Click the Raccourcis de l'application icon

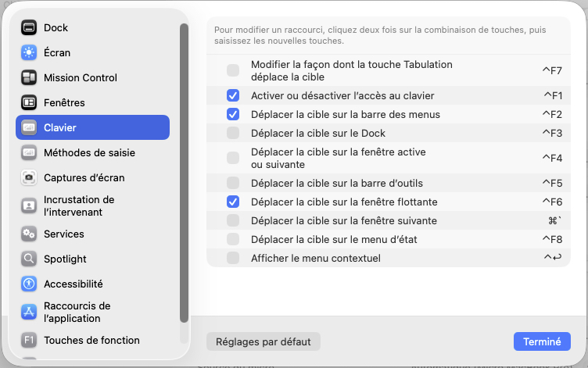point(29,313)
